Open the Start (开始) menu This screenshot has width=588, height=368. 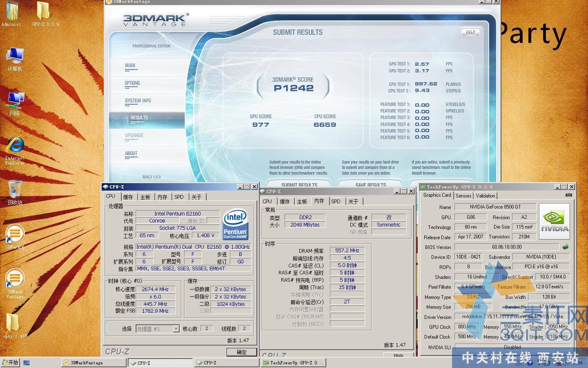[10, 362]
